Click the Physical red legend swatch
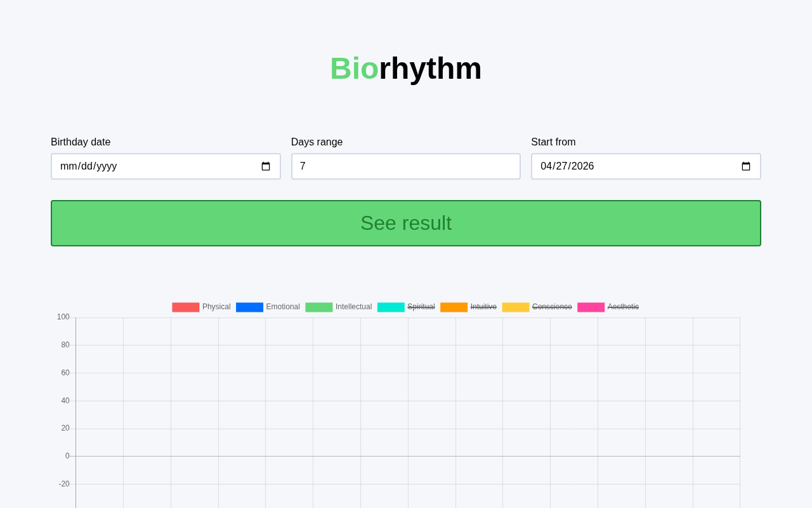812x508 pixels. (x=185, y=307)
